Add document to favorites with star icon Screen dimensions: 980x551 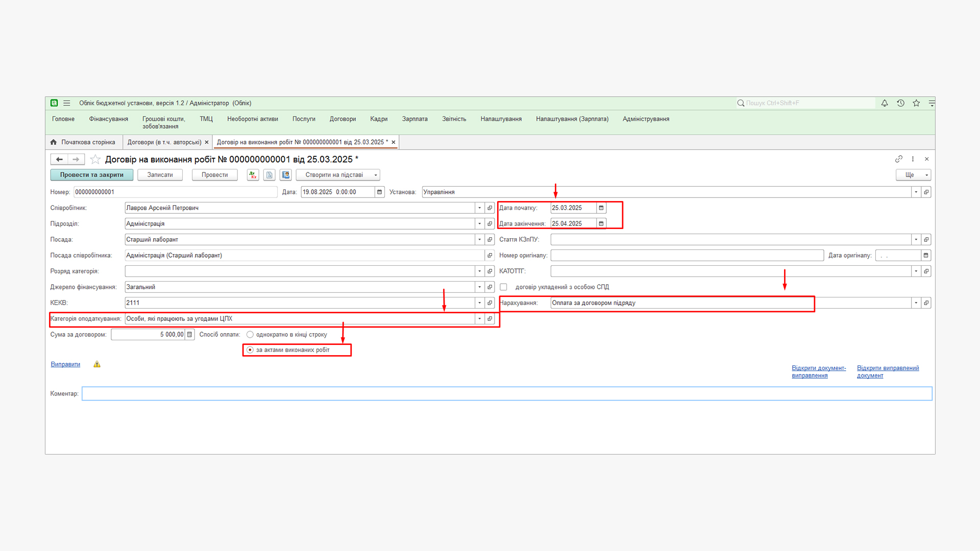(95, 160)
